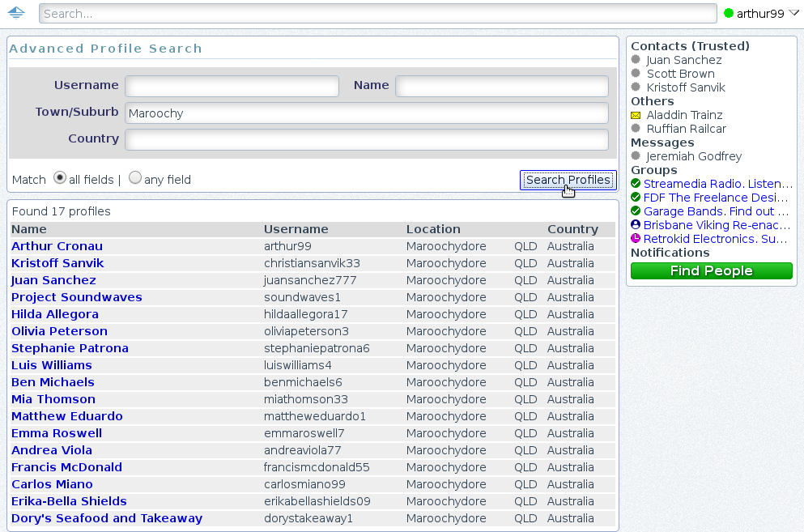Open the arthur99 user menu dropdown arrow
804x532 pixels.
pyautogui.click(x=793, y=14)
